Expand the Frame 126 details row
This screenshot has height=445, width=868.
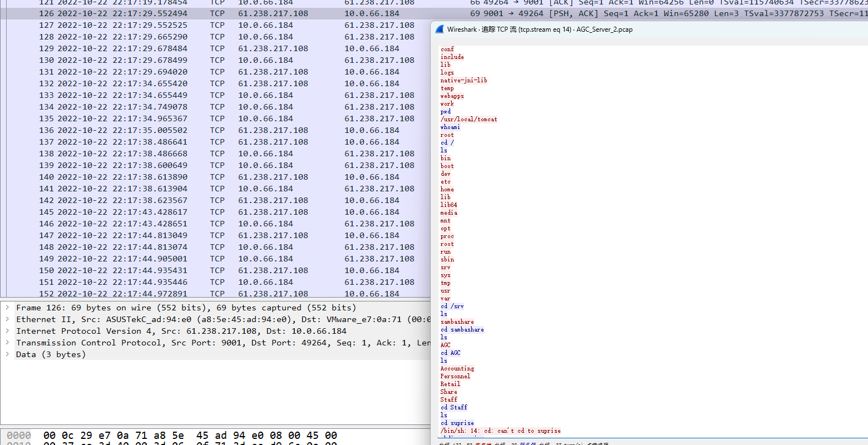7,308
